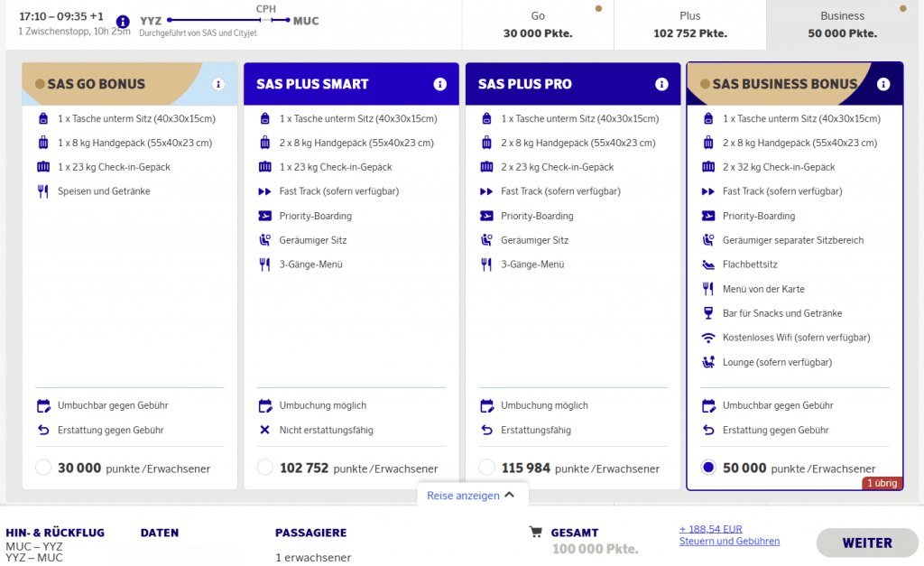The width and height of the screenshot is (924, 566).
Task: Open the Business 50 000 Pkte. tab
Action: click(x=842, y=24)
